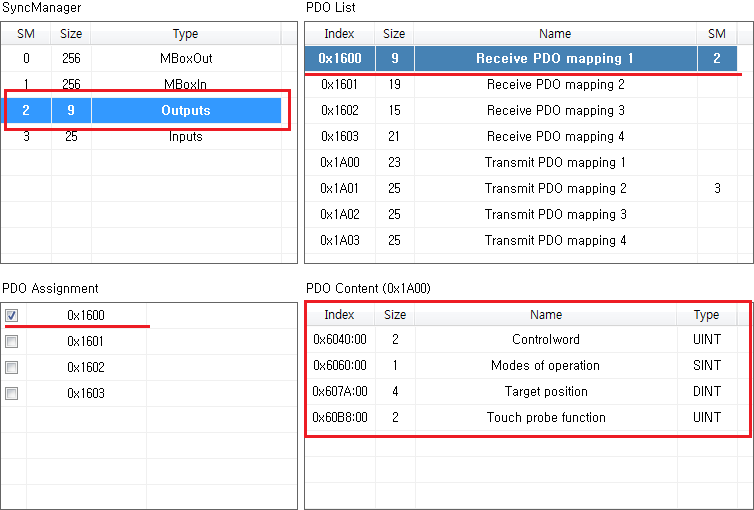Click the Modes of operation entry

(545, 365)
